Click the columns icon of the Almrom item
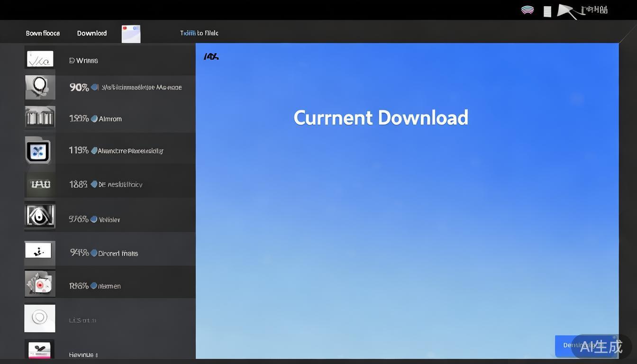Viewport: 637px width, 364px height. click(40, 118)
